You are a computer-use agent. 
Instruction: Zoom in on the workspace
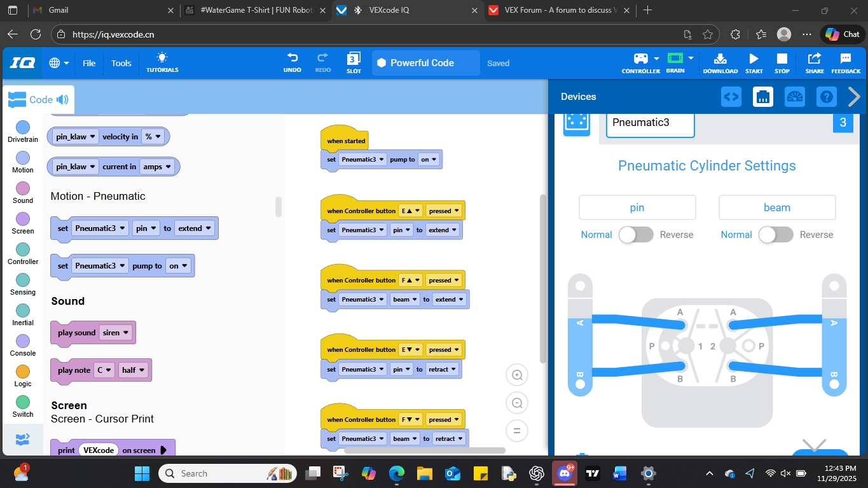517,375
